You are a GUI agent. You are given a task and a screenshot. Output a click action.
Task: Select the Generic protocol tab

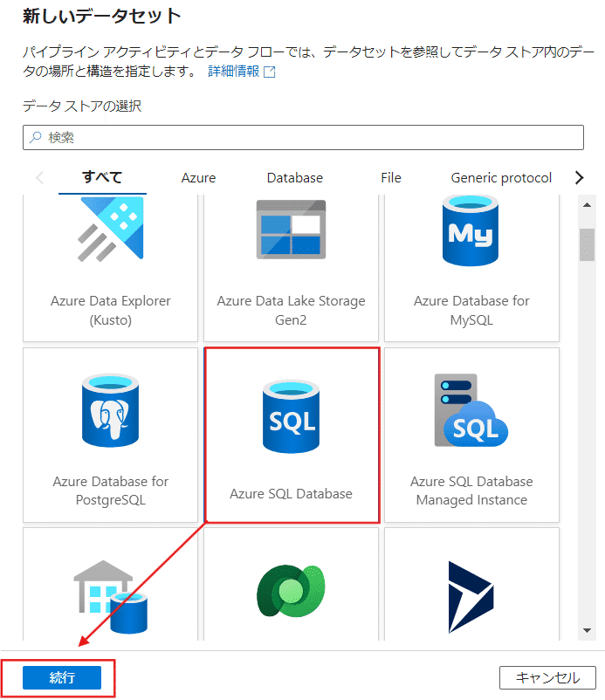point(501,178)
